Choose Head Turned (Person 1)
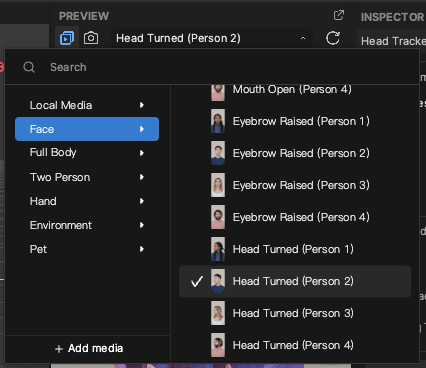Viewport: 426px width, 368px height. 295,249
